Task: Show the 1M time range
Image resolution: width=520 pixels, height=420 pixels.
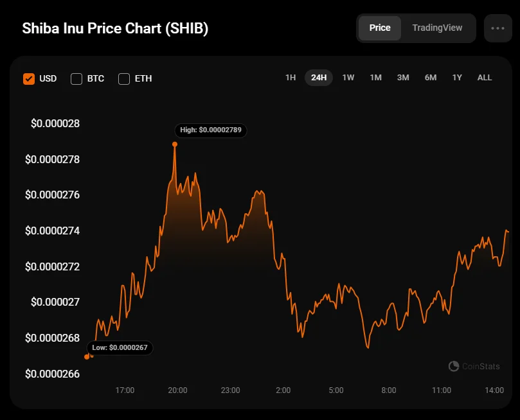Action: click(375, 78)
